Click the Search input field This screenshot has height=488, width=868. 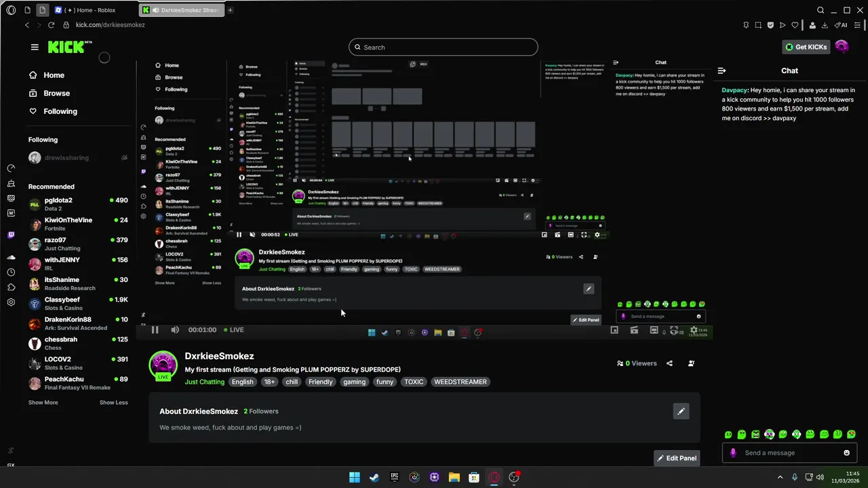click(x=443, y=47)
